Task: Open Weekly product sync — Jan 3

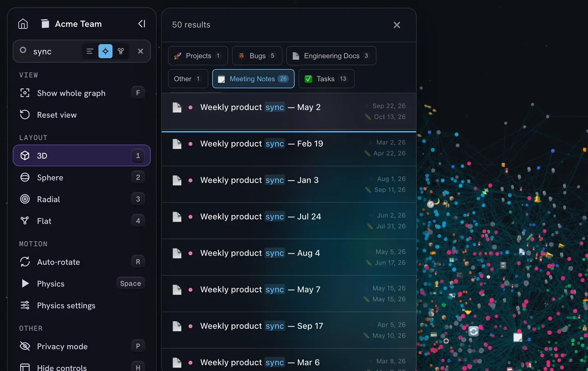Action: coord(289,184)
